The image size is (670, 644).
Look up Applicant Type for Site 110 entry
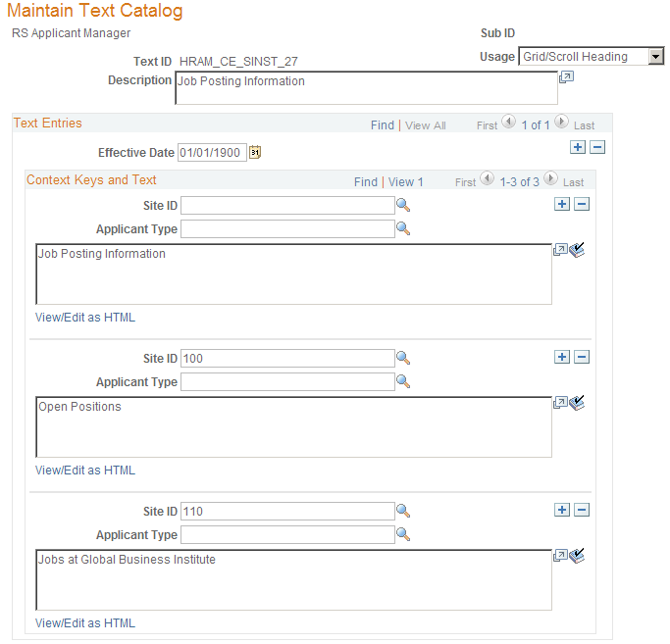(x=403, y=534)
